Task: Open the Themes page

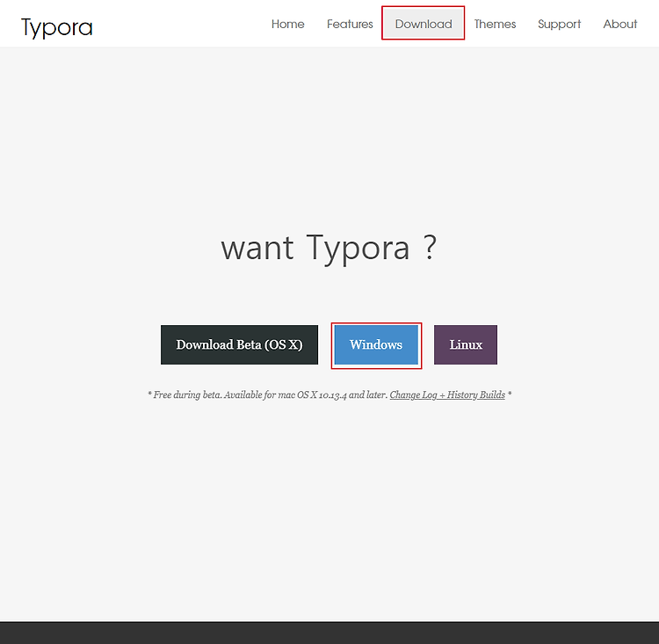Action: (x=495, y=24)
